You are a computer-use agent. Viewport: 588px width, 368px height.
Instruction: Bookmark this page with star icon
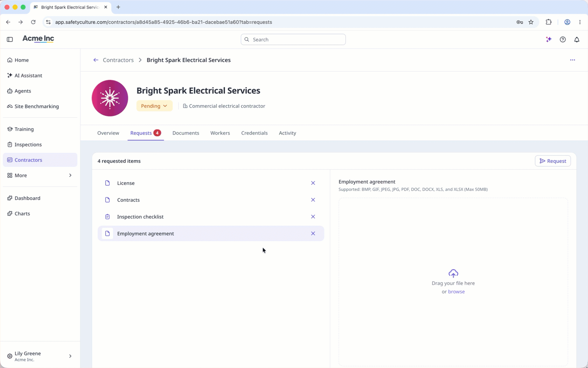pyautogui.click(x=531, y=22)
